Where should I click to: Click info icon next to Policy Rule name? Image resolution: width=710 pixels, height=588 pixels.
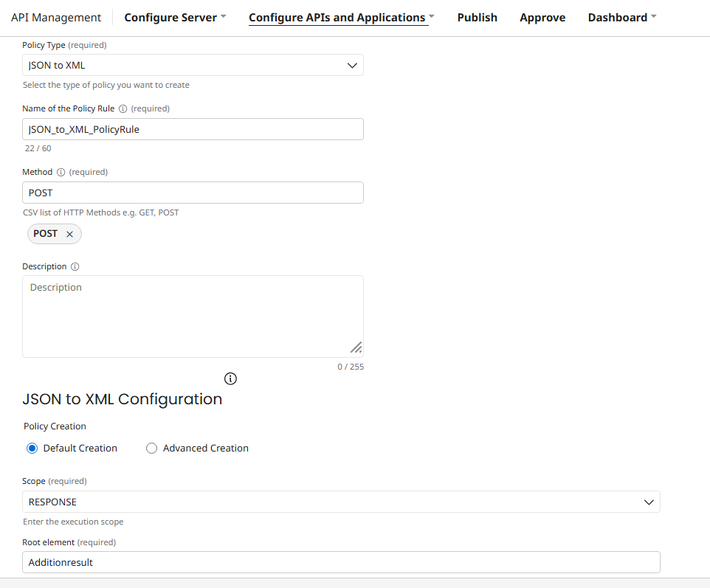123,108
